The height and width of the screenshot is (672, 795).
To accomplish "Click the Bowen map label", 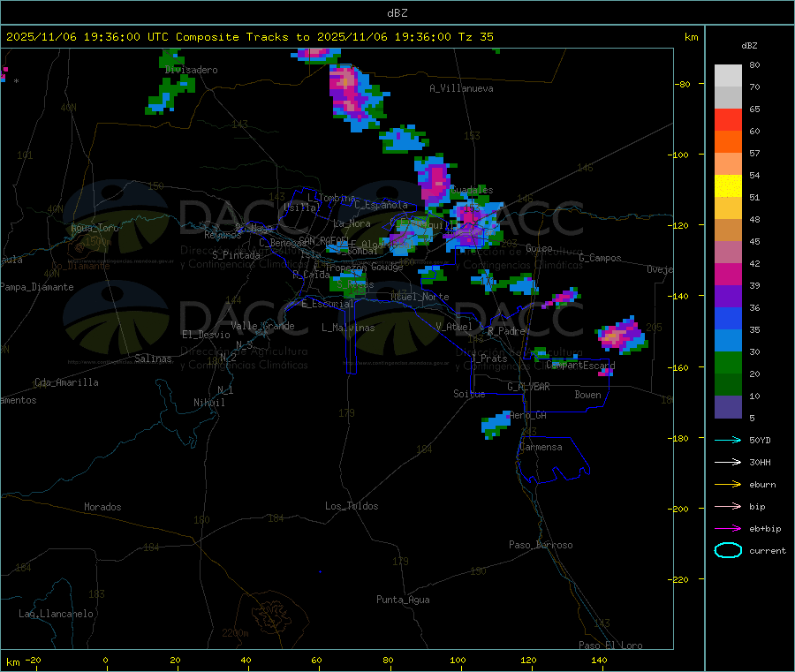I will coord(587,395).
